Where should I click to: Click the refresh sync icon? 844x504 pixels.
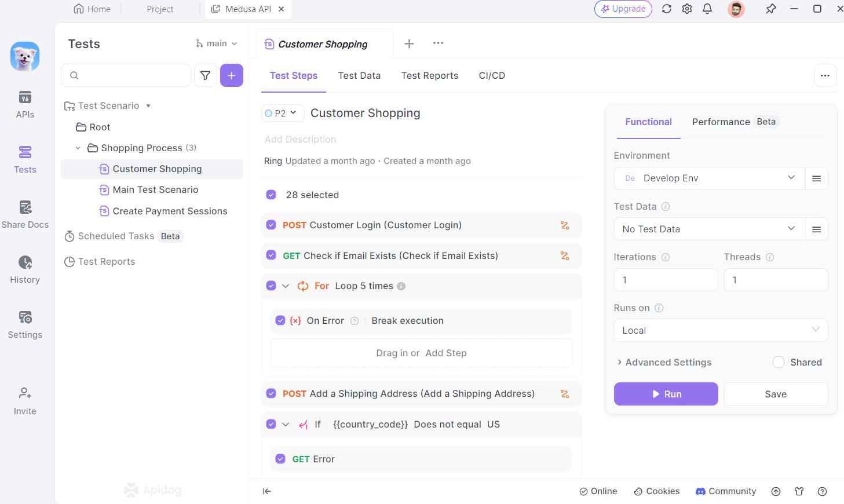point(667,9)
